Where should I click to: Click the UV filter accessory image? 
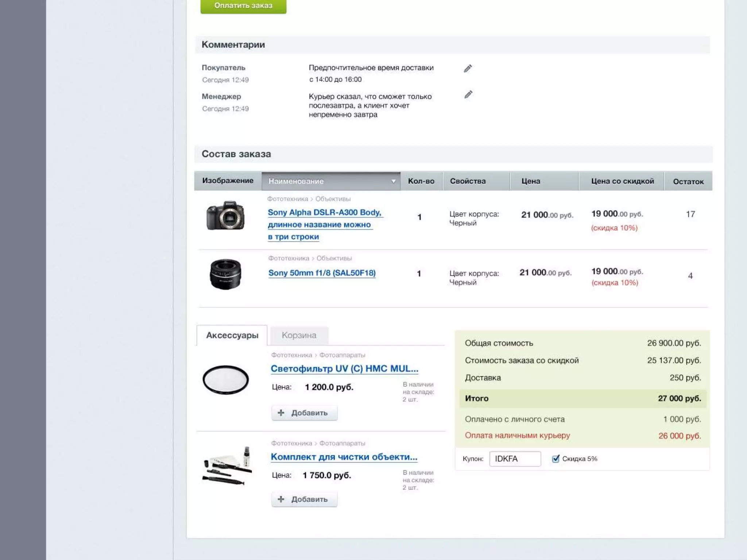(x=225, y=380)
